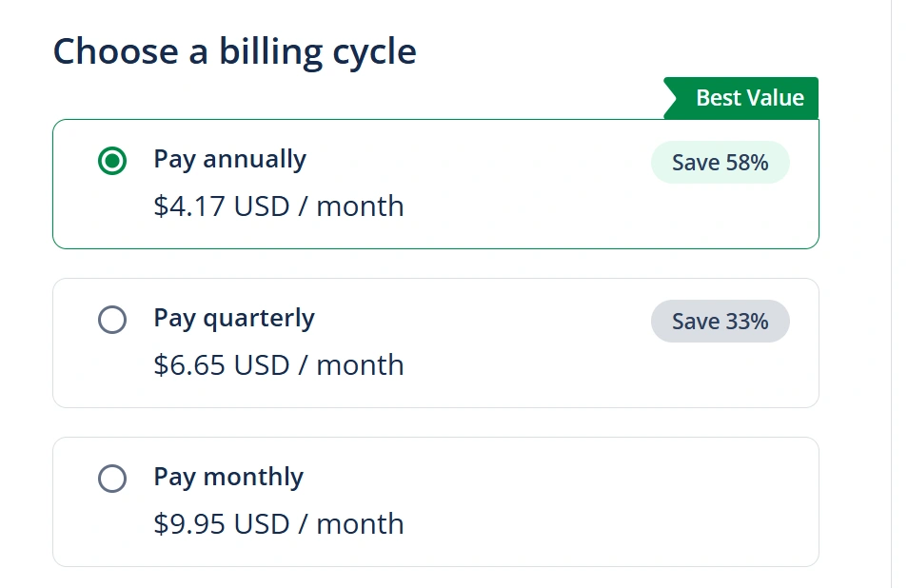Choose the Pay monthly radio button
The image size is (908, 588).
click(112, 479)
